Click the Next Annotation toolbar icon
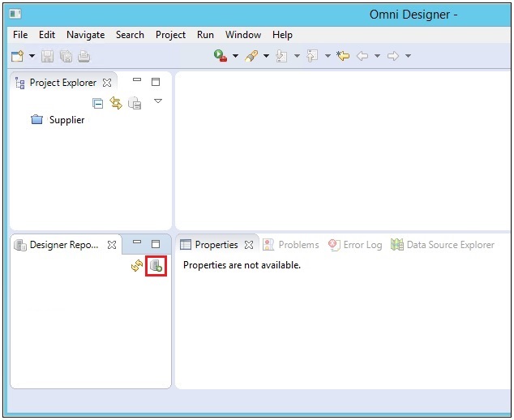Image resolution: width=514 pixels, height=420 pixels. click(x=281, y=56)
